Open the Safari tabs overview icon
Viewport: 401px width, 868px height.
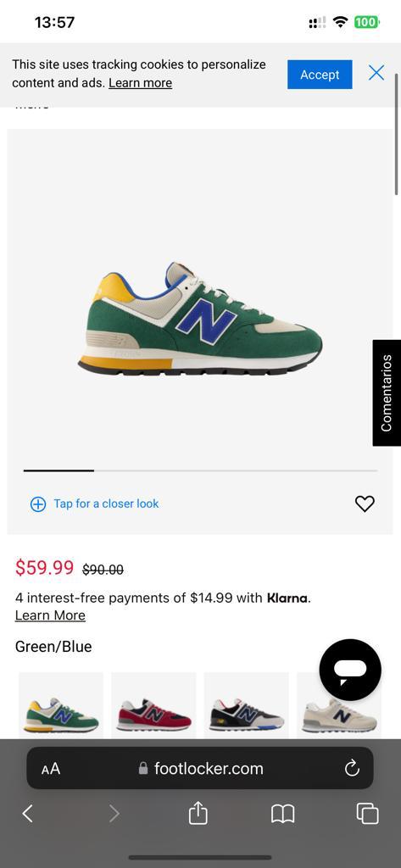click(x=367, y=813)
